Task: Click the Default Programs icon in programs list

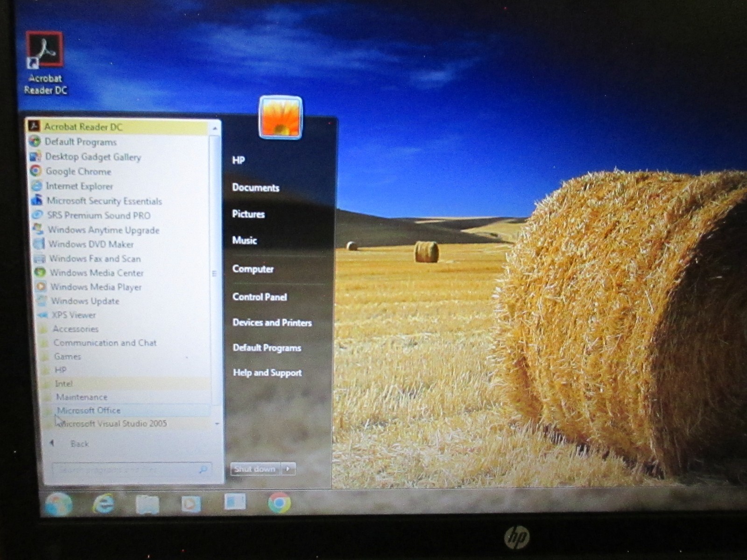Action: pyautogui.click(x=35, y=141)
